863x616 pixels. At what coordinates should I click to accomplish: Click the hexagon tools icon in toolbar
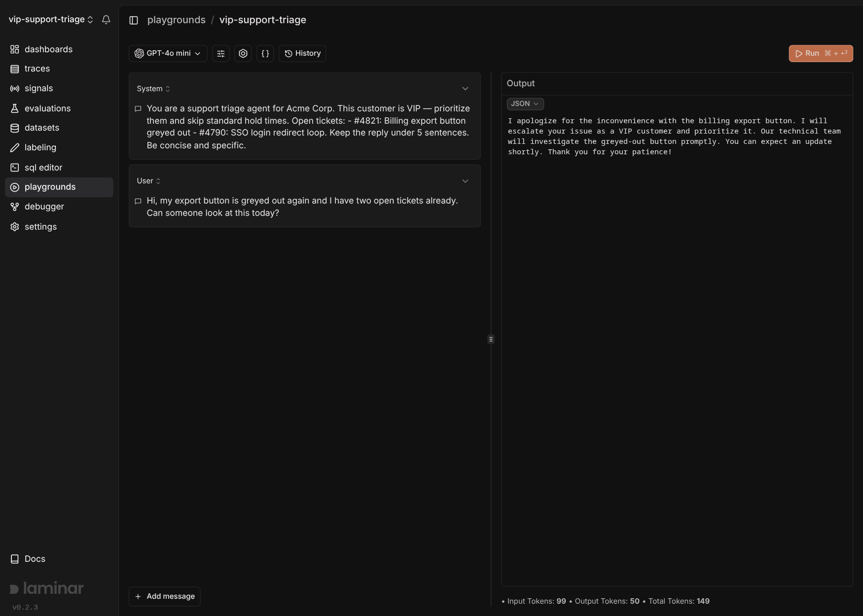tap(243, 53)
